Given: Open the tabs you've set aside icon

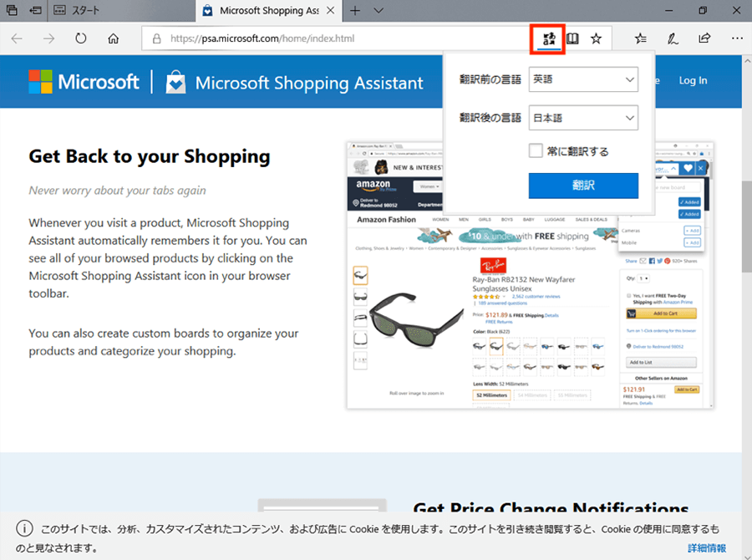Looking at the screenshot, I should pyautogui.click(x=12, y=10).
